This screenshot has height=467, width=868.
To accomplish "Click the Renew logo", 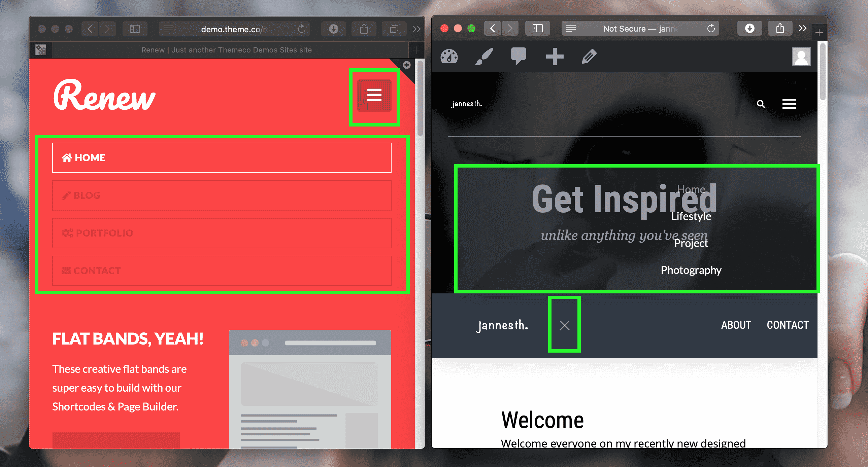I will click(104, 95).
